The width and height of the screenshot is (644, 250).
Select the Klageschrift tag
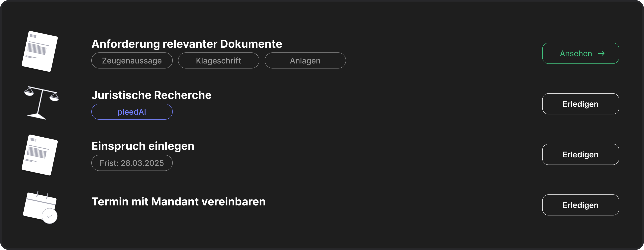coord(219,60)
